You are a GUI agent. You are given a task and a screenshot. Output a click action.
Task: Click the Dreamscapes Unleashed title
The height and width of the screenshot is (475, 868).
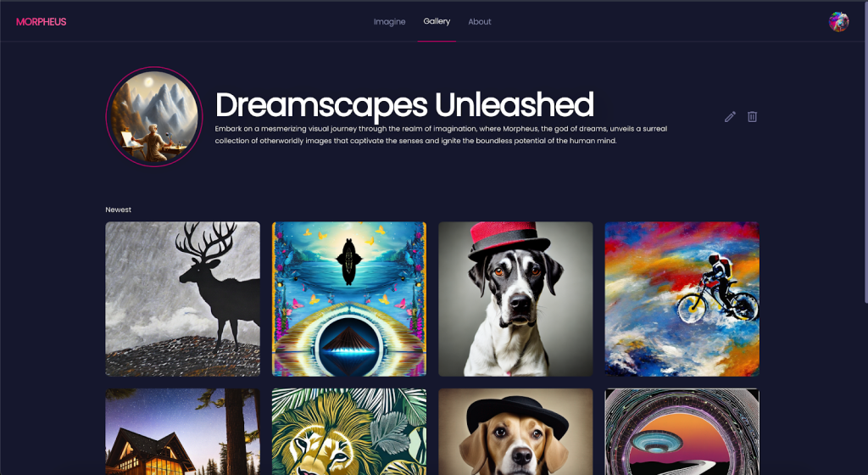404,104
